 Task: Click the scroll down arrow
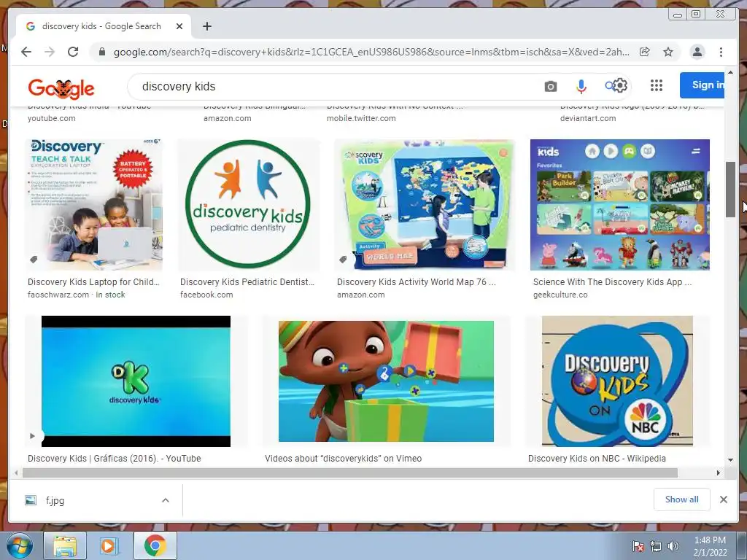pos(730,460)
